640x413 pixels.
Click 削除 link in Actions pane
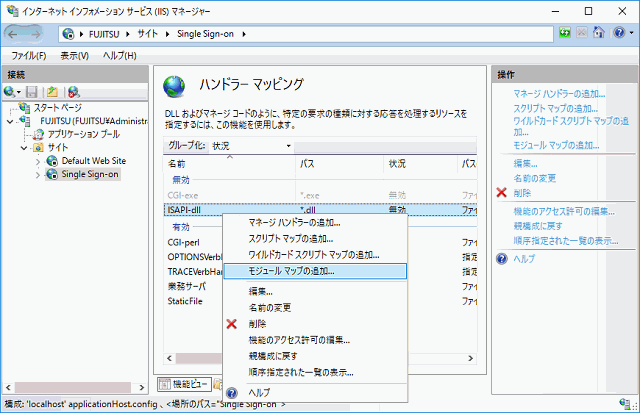click(x=522, y=193)
